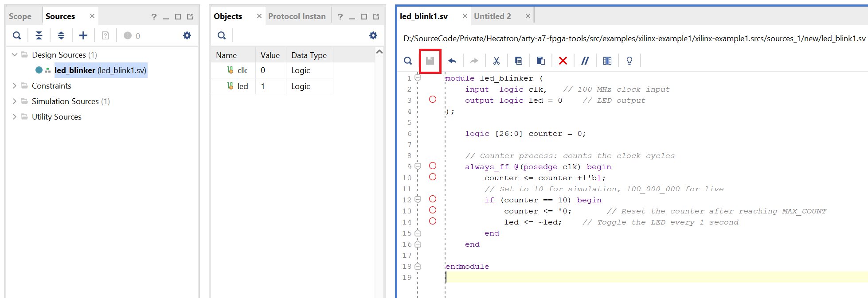The height and width of the screenshot is (298, 868).
Task: Sort objects by Data Type column header
Action: pyautogui.click(x=309, y=55)
